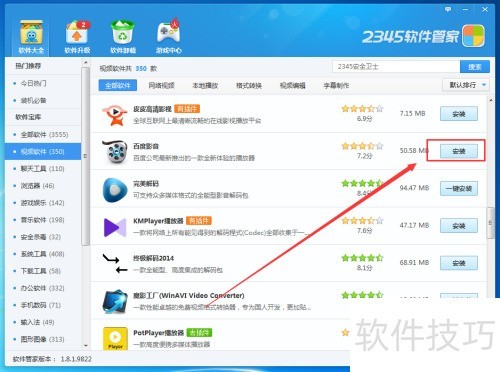Open the 软件升级 update icon
This screenshot has height=372, width=500.
(77, 37)
